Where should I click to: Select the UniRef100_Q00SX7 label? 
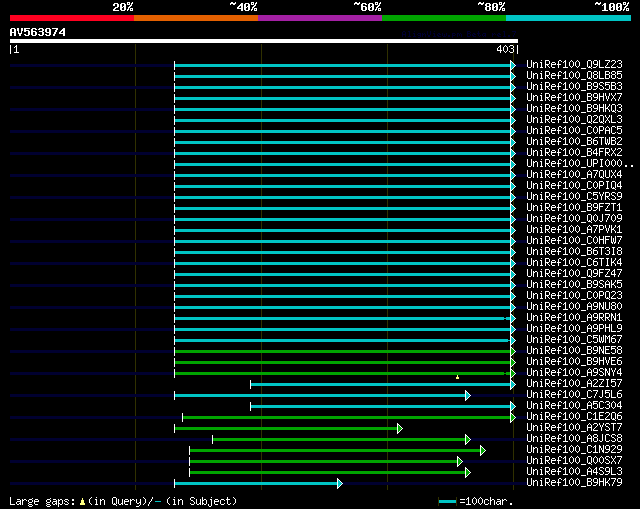click(x=574, y=461)
